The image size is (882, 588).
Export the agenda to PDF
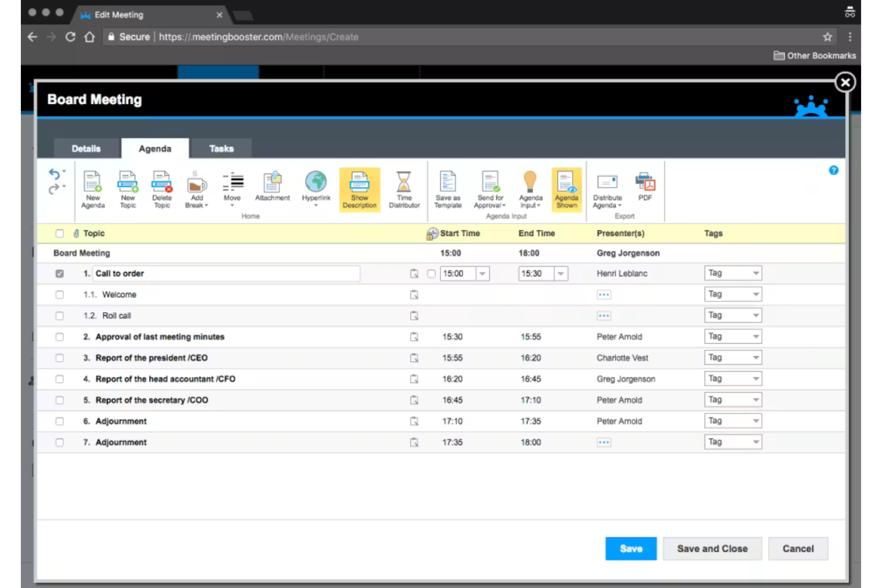coord(645,186)
